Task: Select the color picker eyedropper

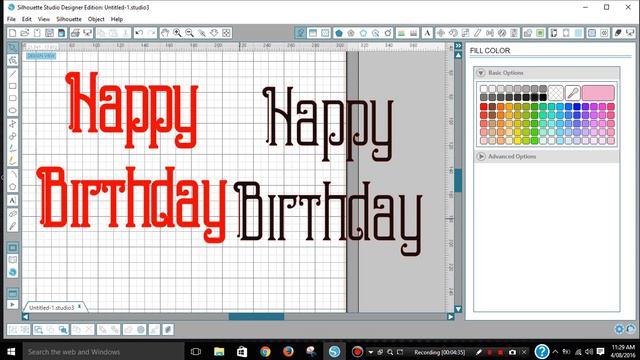Action: tap(573, 93)
